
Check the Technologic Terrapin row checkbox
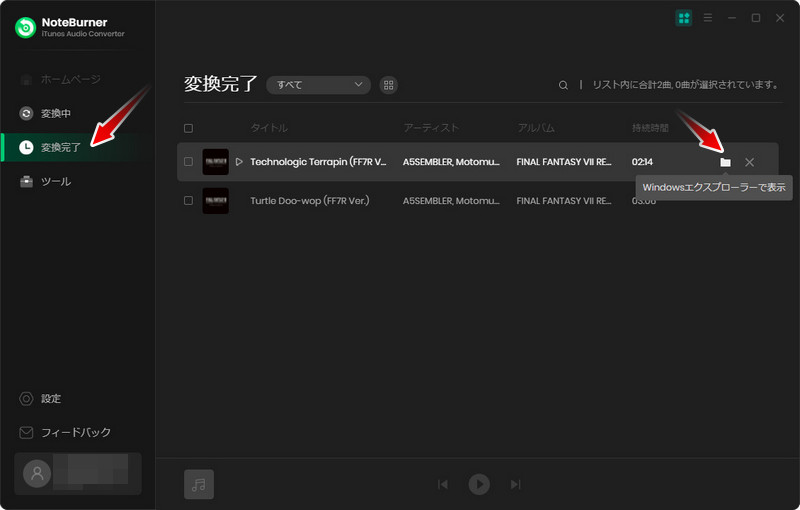pyautogui.click(x=188, y=162)
